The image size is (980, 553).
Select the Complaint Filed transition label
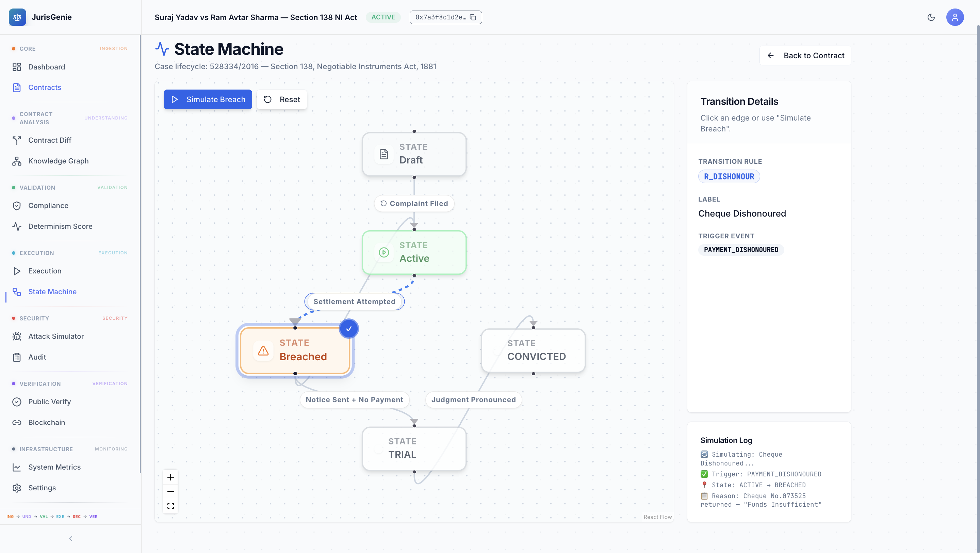[x=414, y=204]
